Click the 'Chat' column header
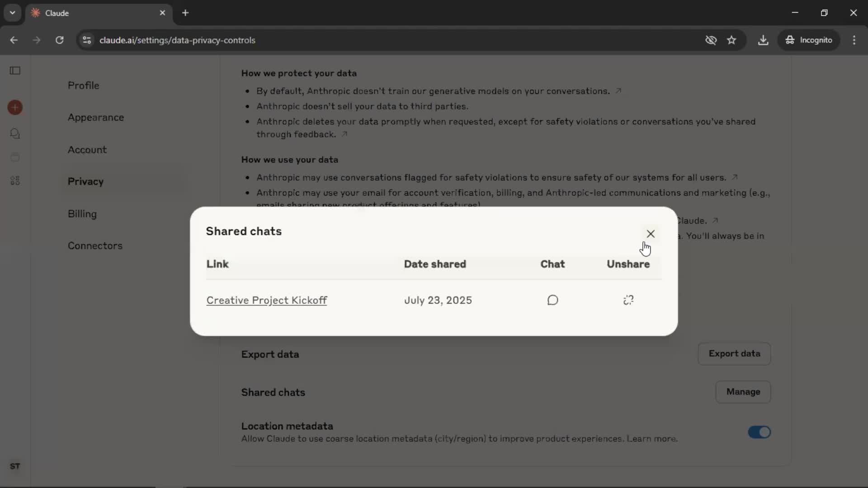 point(552,264)
